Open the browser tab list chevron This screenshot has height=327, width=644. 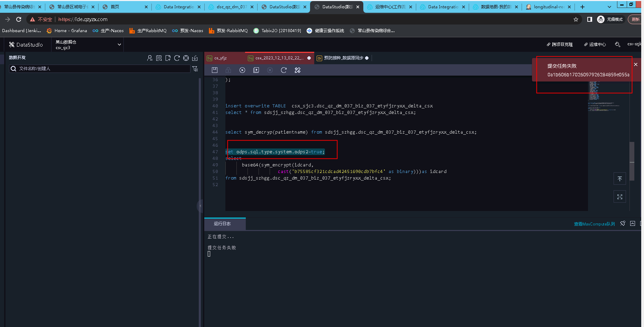coord(609,7)
